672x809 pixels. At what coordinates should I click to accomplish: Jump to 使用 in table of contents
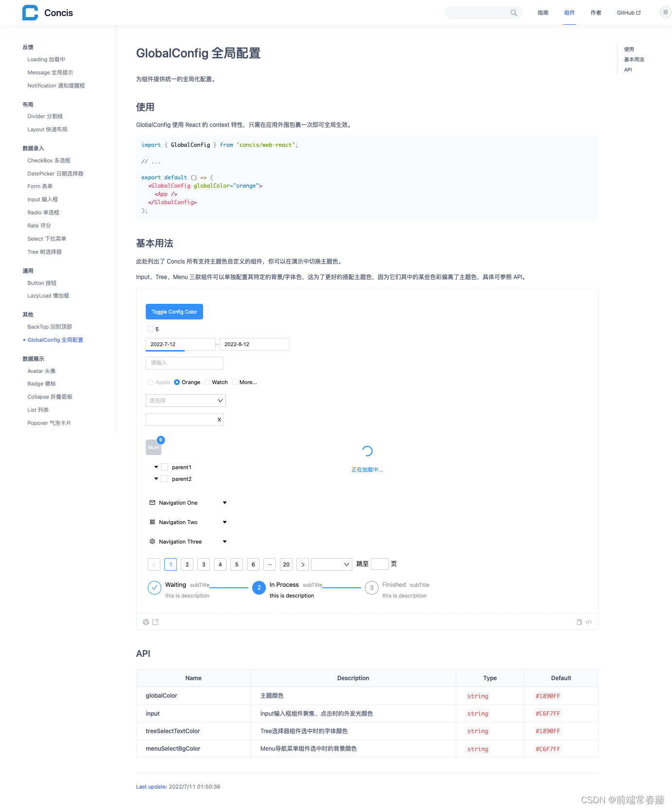(629, 49)
